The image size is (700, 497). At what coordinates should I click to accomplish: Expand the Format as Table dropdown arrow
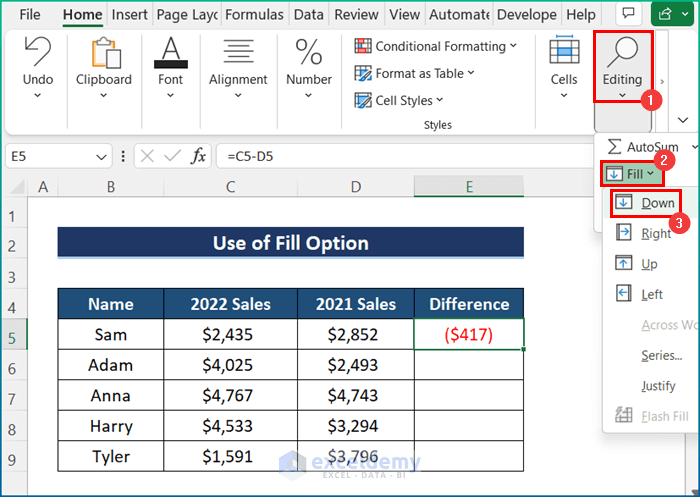click(471, 73)
